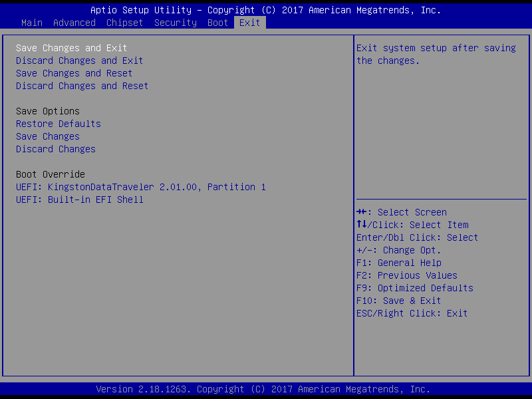Click the F10: Save & Exit line
Image resolution: width=532 pixels, height=399 pixels.
click(399, 301)
